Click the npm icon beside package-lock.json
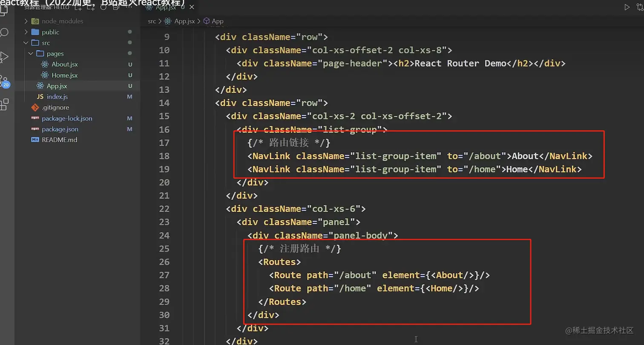 point(35,118)
